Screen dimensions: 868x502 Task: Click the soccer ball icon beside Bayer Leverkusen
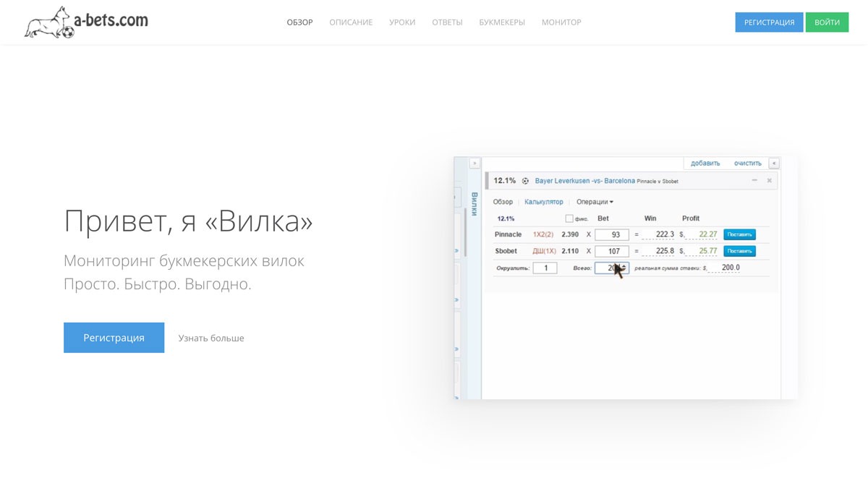point(526,181)
